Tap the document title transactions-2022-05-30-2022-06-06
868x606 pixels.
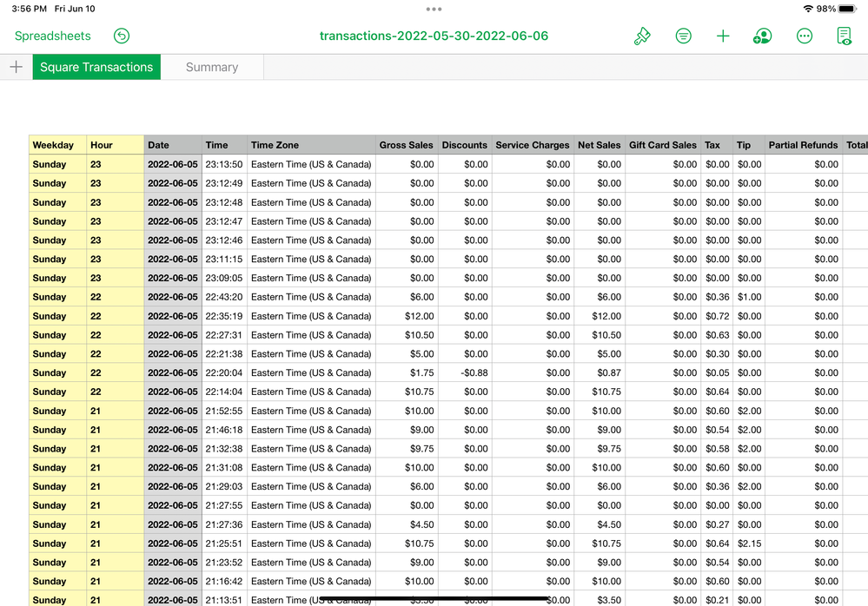pos(434,36)
